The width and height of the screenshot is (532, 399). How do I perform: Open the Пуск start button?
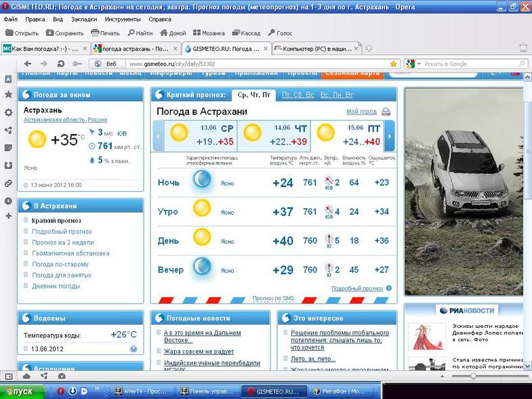pos(22,392)
